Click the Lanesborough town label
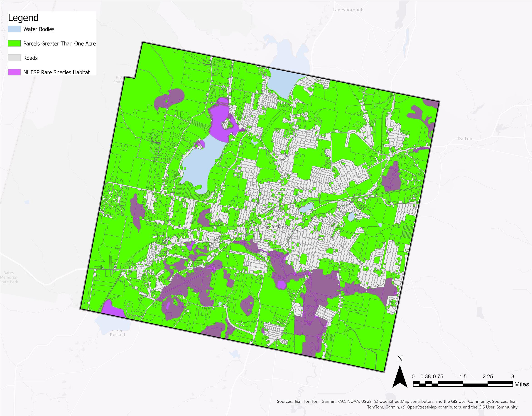 click(x=348, y=10)
